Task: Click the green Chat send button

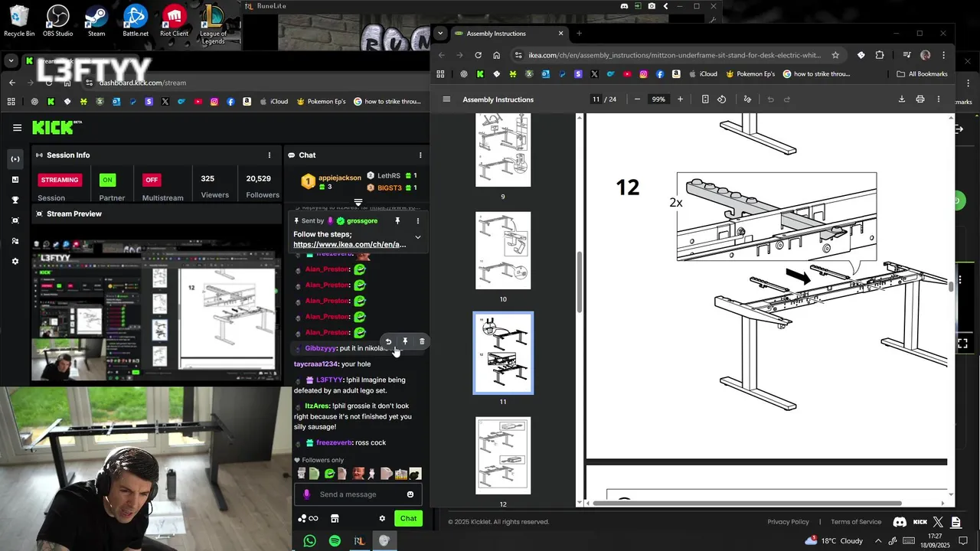Action: [409, 518]
